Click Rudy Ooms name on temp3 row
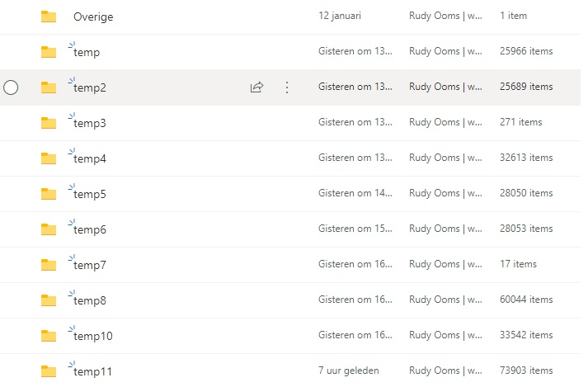 435,122
